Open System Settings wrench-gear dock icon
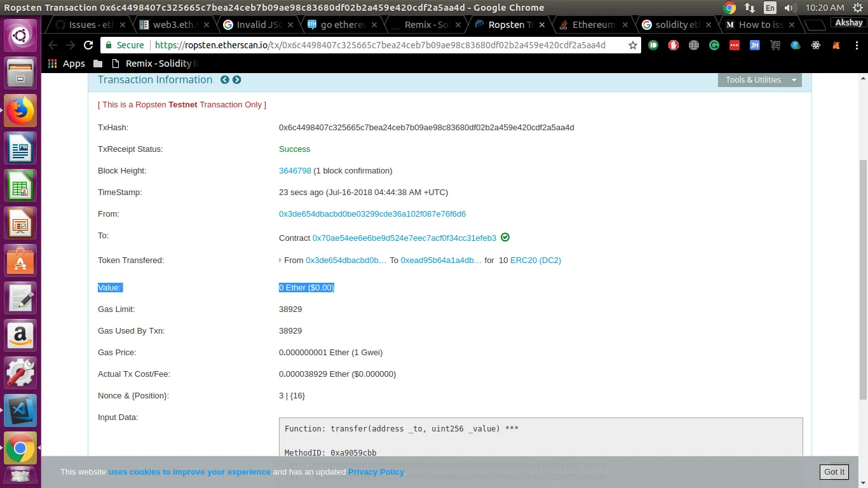 click(21, 373)
